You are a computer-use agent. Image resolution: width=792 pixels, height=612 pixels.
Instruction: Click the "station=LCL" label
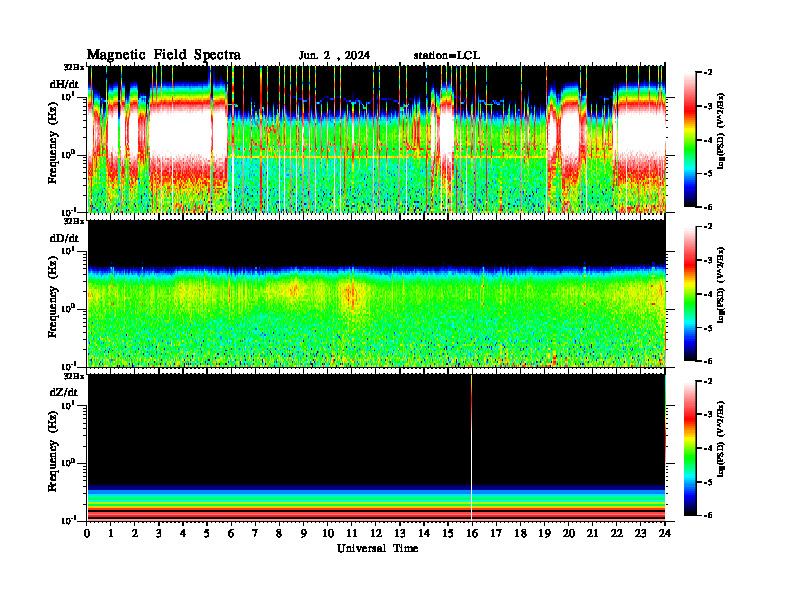coord(447,55)
